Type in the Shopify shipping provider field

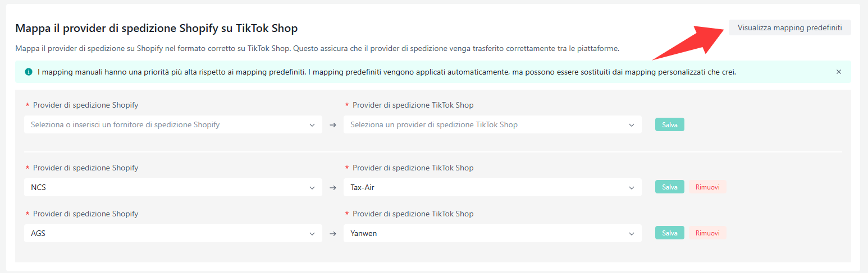point(163,124)
